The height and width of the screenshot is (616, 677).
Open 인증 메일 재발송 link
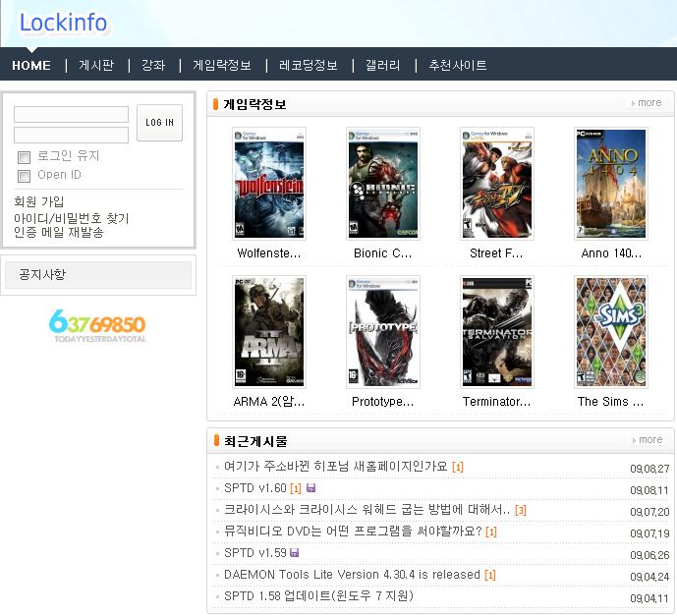click(59, 232)
